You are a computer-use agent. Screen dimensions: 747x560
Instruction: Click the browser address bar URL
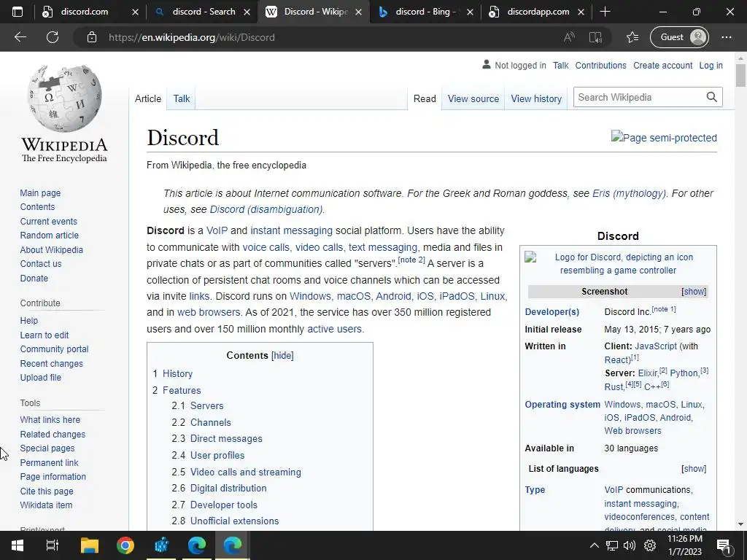[x=192, y=37]
